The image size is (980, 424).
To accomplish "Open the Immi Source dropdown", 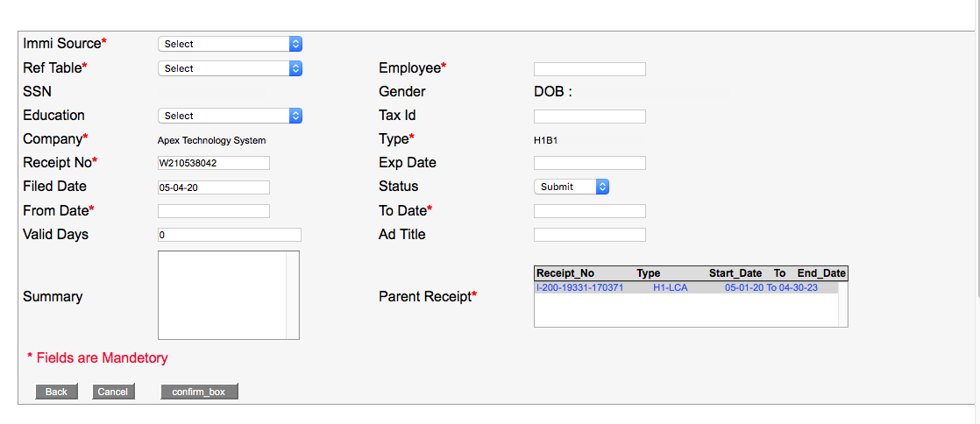I will 230,44.
